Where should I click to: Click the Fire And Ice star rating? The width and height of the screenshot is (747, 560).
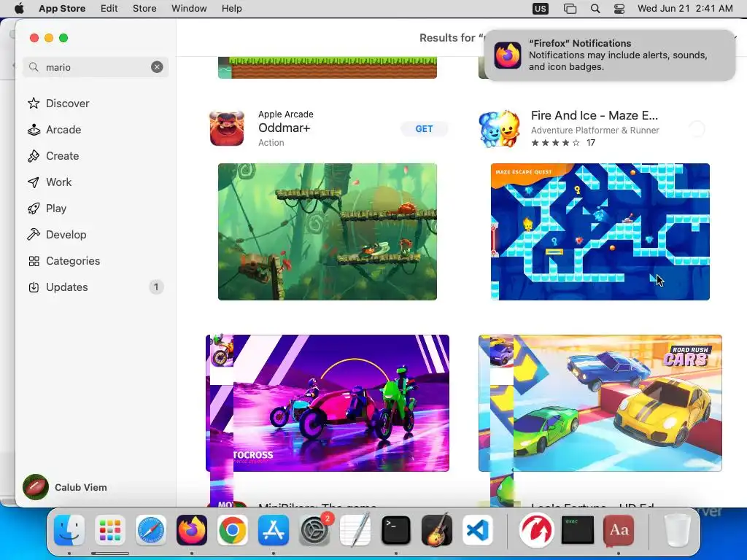tap(555, 143)
